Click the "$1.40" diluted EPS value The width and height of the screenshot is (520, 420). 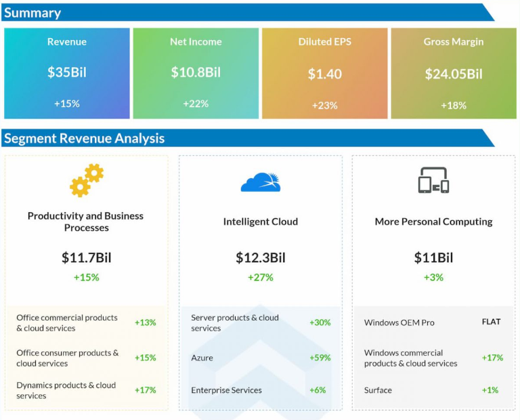[x=325, y=74]
